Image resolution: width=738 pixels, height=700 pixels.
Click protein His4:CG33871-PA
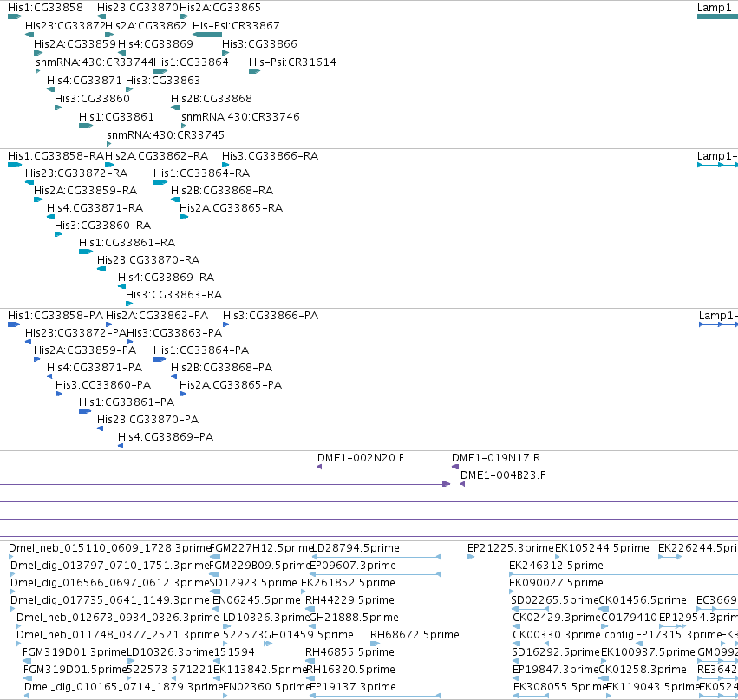tap(95, 368)
